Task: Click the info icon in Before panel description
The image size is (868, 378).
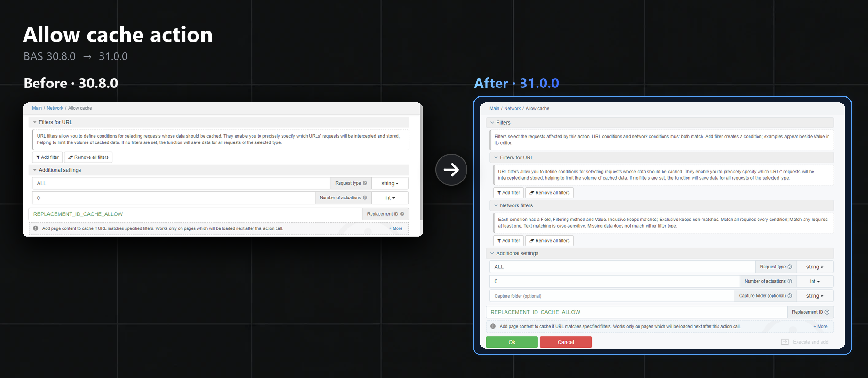Action: coord(36,228)
